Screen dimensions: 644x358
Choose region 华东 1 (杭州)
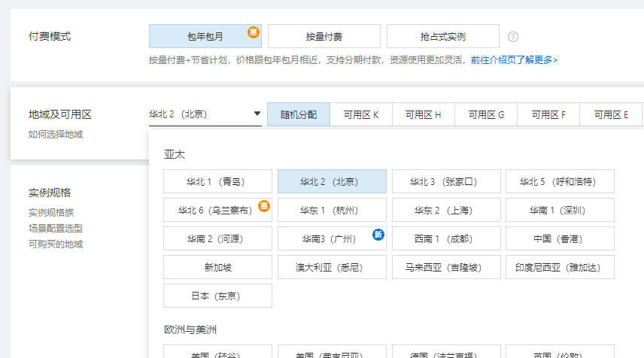click(x=332, y=210)
